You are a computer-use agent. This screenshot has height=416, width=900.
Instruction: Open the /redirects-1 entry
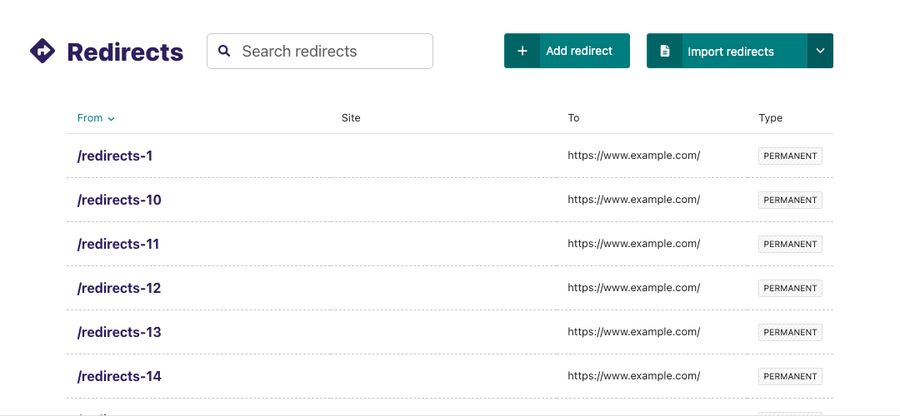[115, 156]
